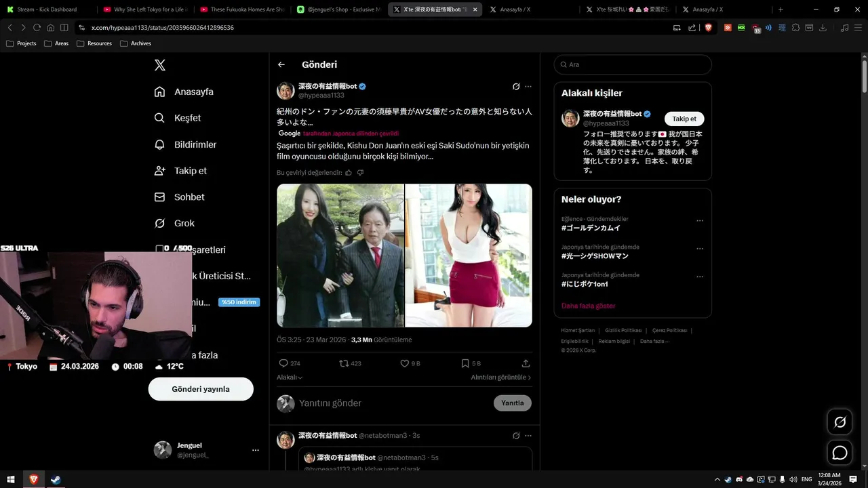The height and width of the screenshot is (488, 868).
Task: Click the X logo in sidebar
Action: click(x=159, y=65)
